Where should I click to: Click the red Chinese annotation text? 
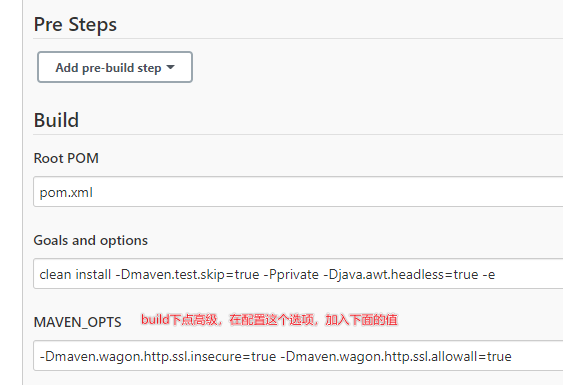click(269, 320)
